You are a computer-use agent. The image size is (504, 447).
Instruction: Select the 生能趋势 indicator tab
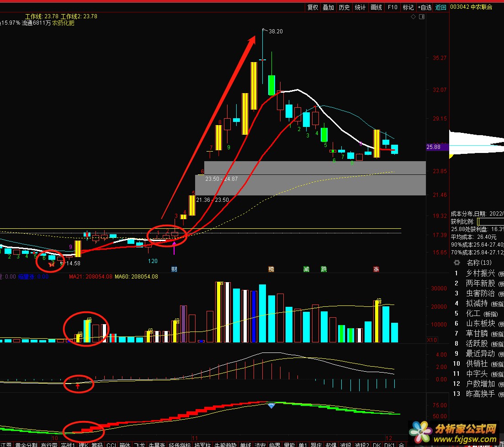tap(226, 444)
